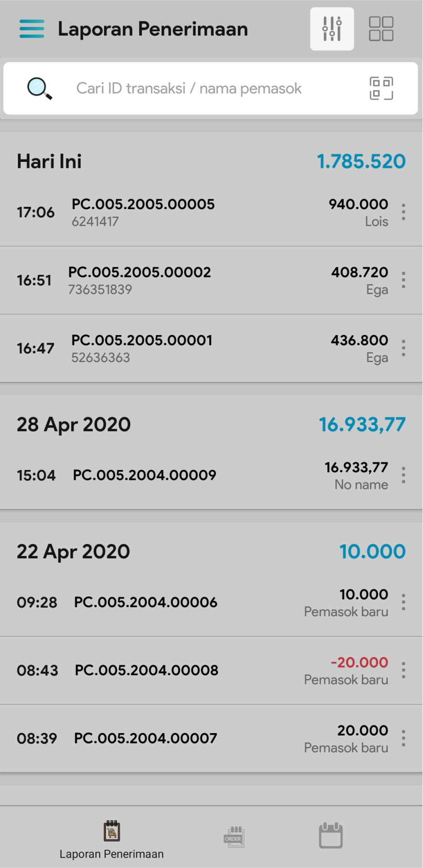The width and height of the screenshot is (423, 868).
Task: Tap the magnifying glass search icon
Action: point(39,89)
